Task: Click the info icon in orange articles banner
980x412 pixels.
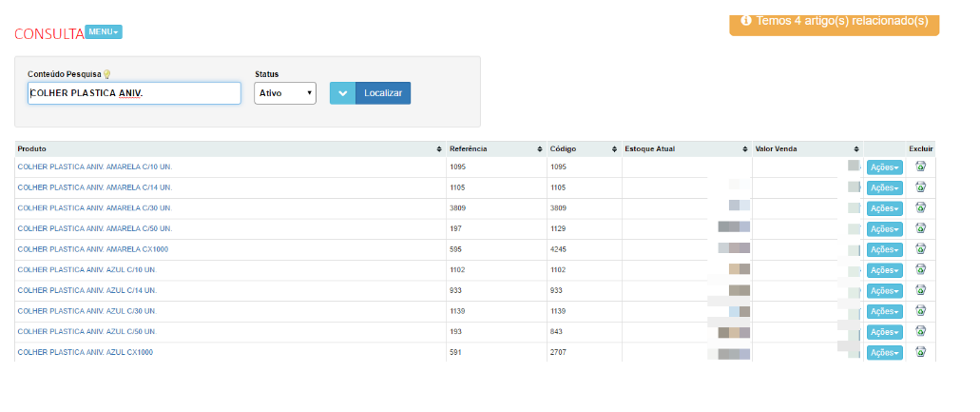Action: [746, 20]
